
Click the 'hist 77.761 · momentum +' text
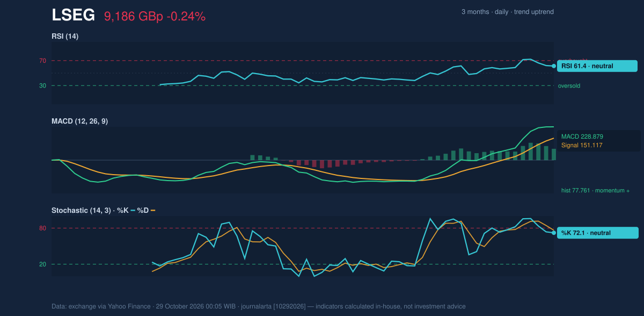[x=595, y=190]
